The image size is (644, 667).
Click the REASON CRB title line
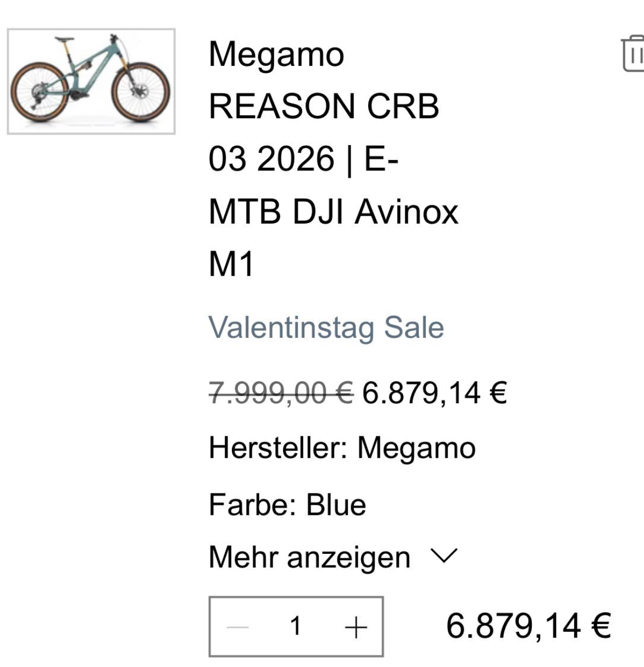point(324,106)
